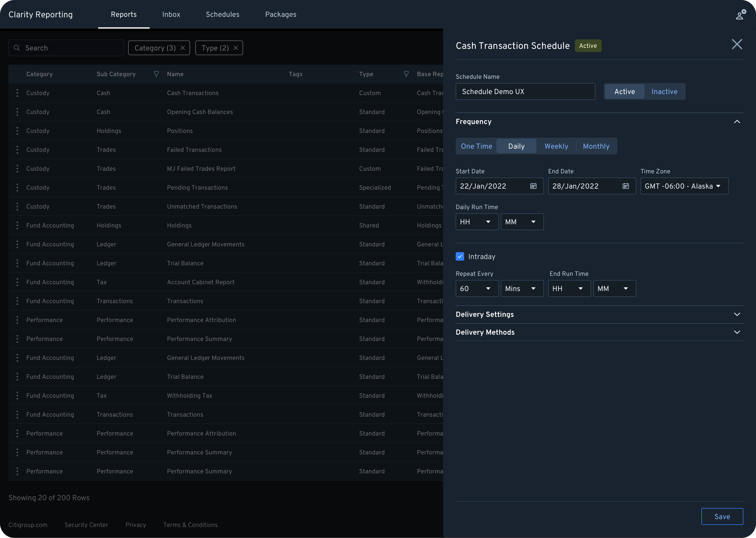Open the Security Center footer link
Viewport: 756px width, 538px height.
(x=86, y=525)
